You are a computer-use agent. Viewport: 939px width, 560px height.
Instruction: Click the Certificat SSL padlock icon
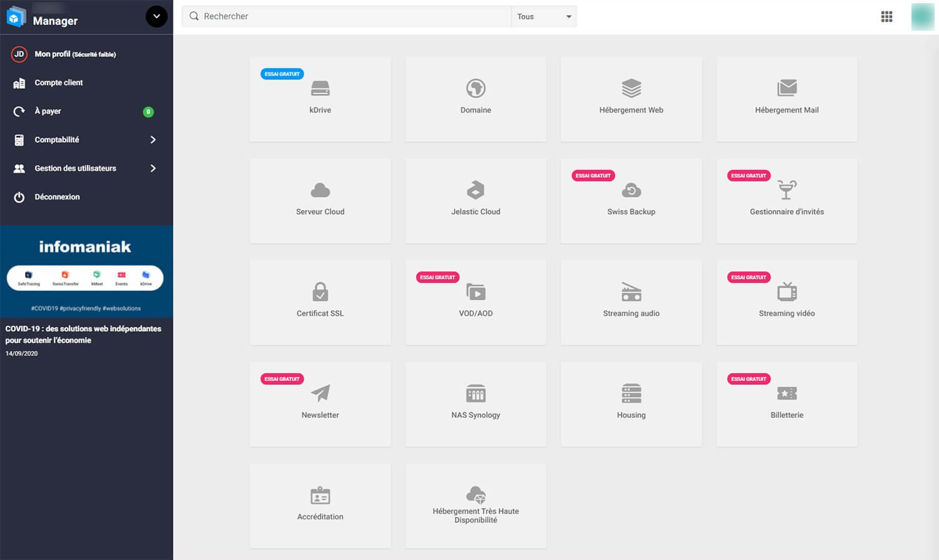click(x=320, y=292)
